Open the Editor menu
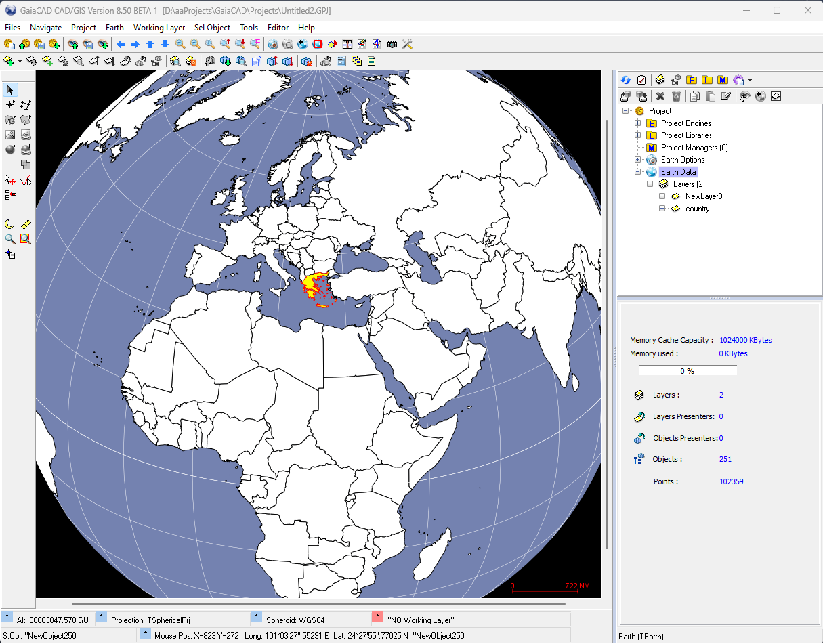Viewport: 823px width, 644px height. (278, 28)
